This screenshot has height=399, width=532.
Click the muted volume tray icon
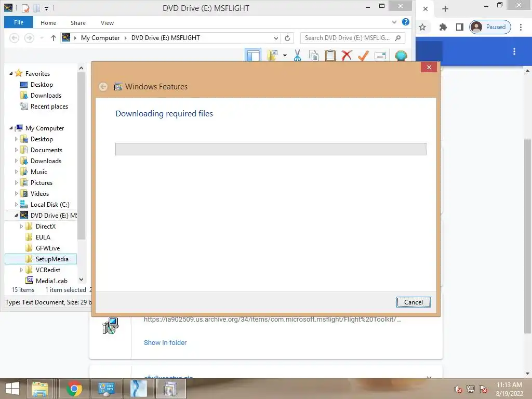click(458, 389)
